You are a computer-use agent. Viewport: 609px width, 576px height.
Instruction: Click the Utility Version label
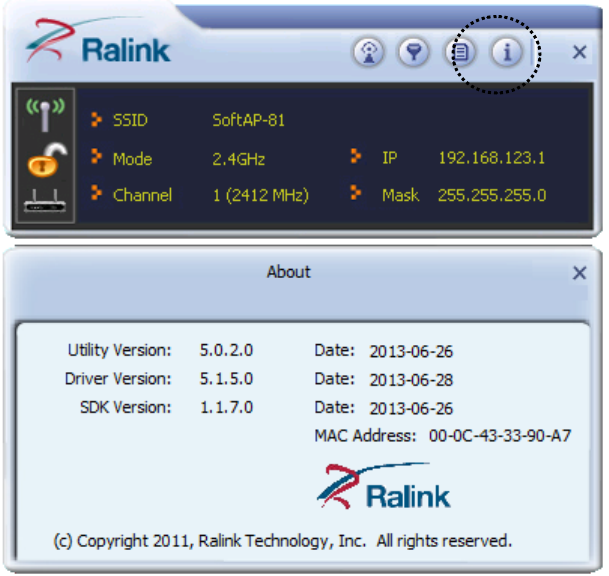(x=120, y=350)
